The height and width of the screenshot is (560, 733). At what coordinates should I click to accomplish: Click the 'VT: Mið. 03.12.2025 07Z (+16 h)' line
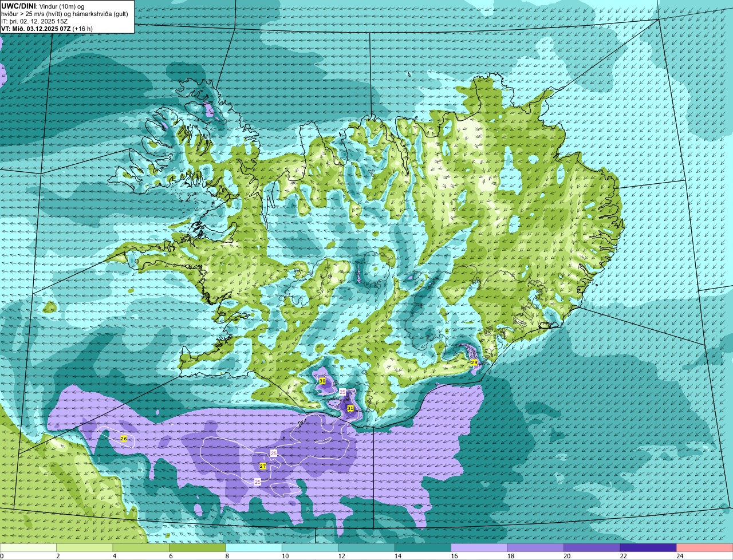coord(47,29)
